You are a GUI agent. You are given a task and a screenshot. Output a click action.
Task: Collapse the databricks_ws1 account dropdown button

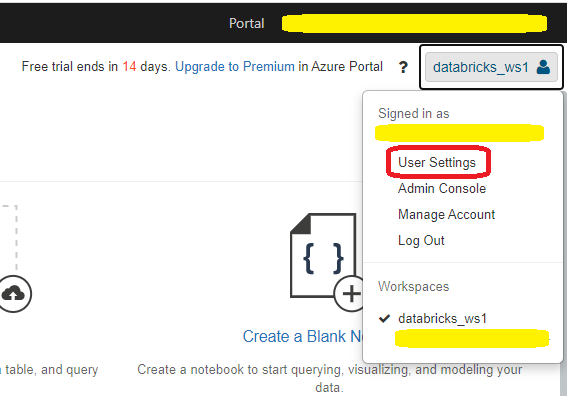pyautogui.click(x=491, y=67)
